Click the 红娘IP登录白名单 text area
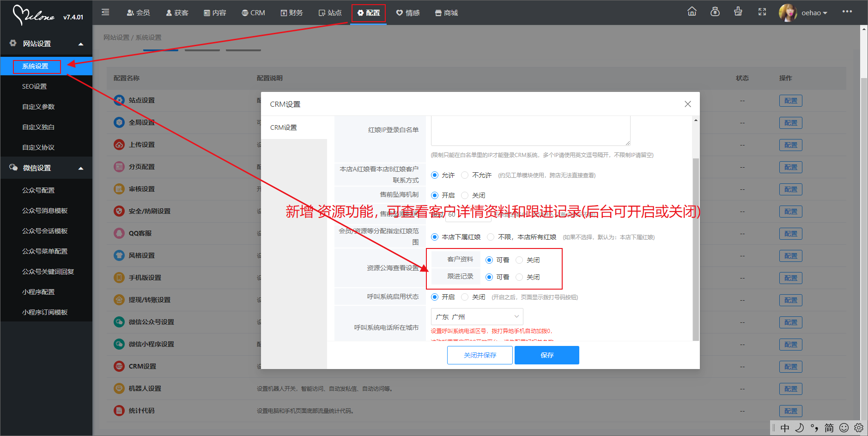This screenshot has height=436, width=868. [530, 131]
